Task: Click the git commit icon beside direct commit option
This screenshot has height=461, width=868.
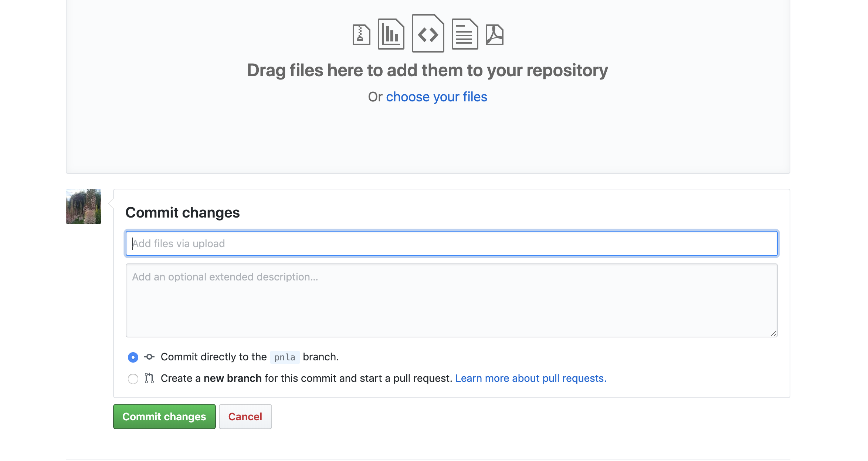Action: [x=149, y=357]
